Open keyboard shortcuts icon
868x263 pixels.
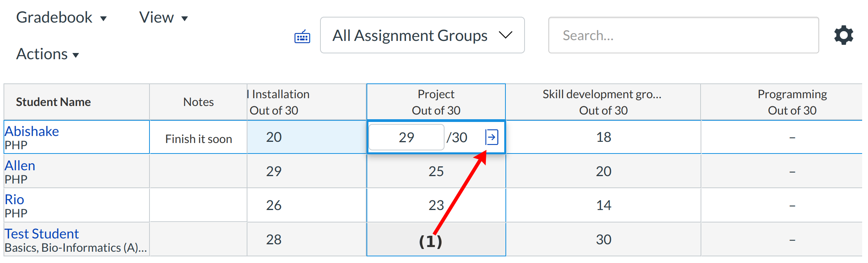(x=302, y=37)
